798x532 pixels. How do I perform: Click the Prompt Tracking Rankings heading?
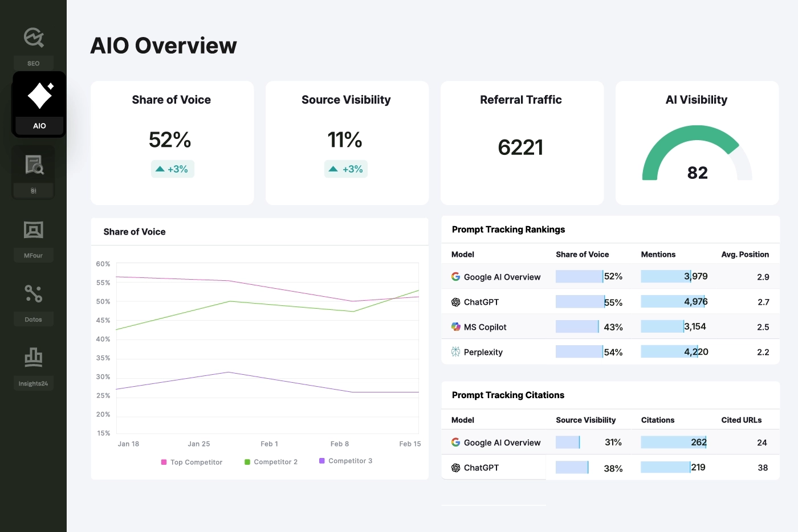(508, 229)
